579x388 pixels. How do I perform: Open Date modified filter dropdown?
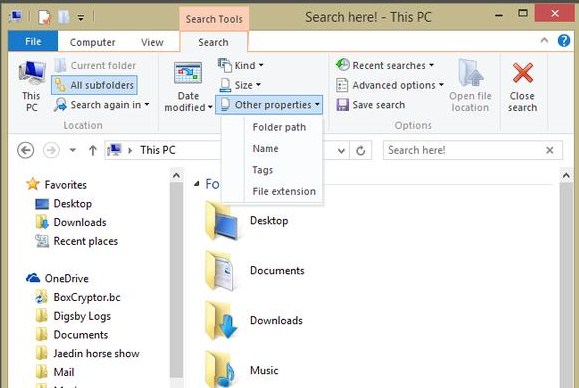(x=188, y=87)
